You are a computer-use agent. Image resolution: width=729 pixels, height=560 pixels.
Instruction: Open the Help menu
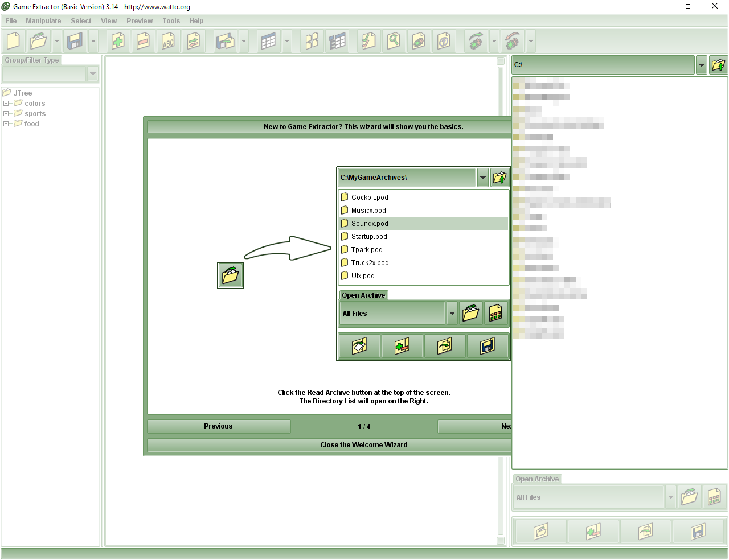[196, 21]
